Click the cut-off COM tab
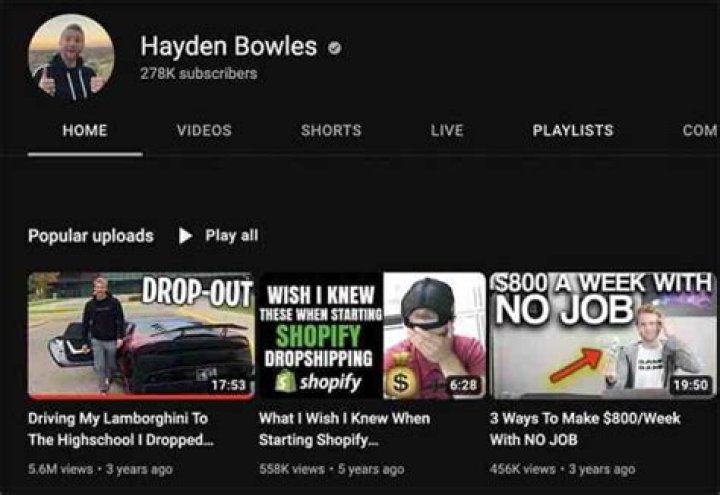The width and height of the screenshot is (720, 495). click(700, 130)
